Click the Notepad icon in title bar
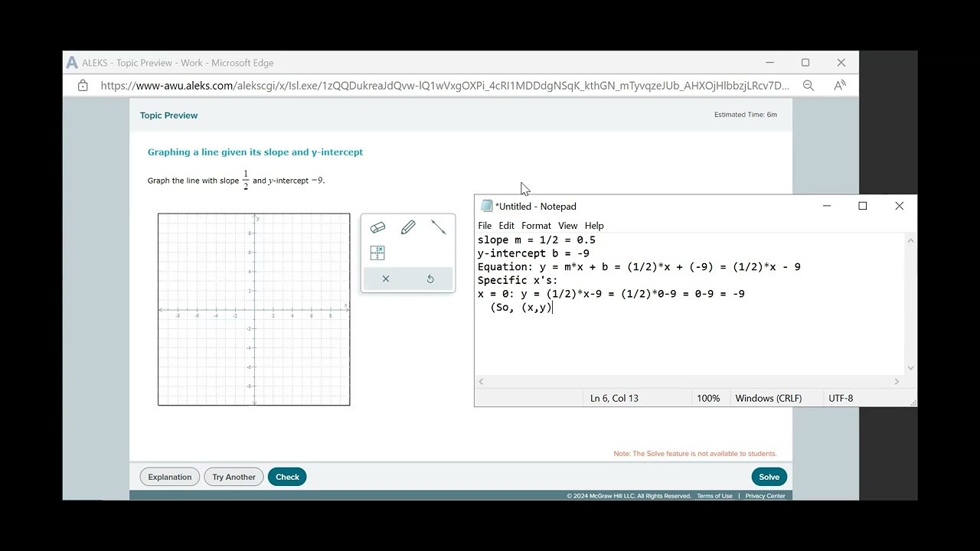This screenshot has width=980, height=551. click(x=486, y=206)
